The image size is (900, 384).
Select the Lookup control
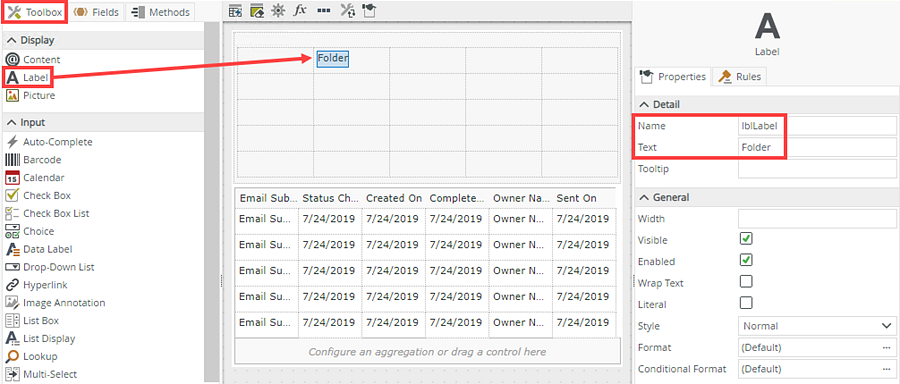31,356
